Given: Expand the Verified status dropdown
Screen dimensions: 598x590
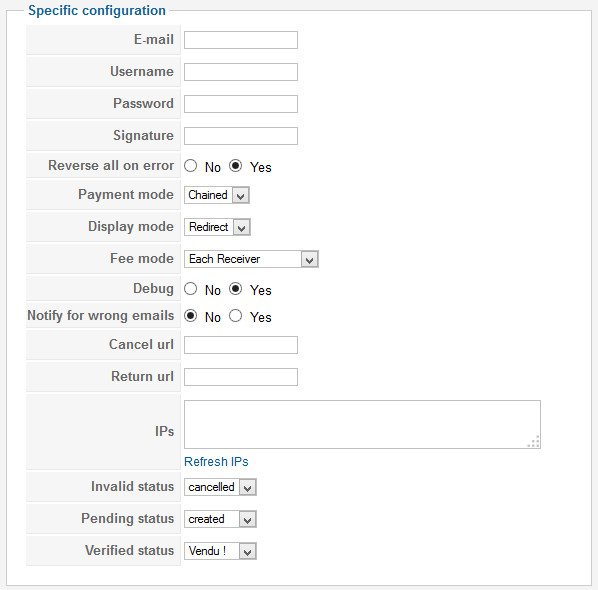Looking at the screenshot, I should click(x=220, y=551).
